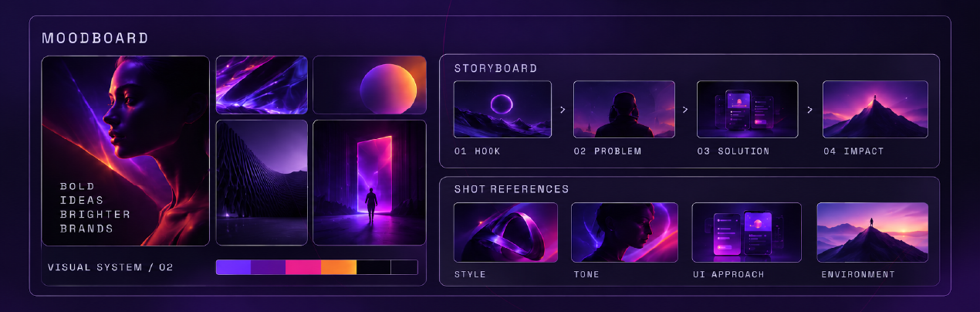The height and width of the screenshot is (312, 980).
Task: Open the UI Approach shot reference thumbnail
Action: 747,232
